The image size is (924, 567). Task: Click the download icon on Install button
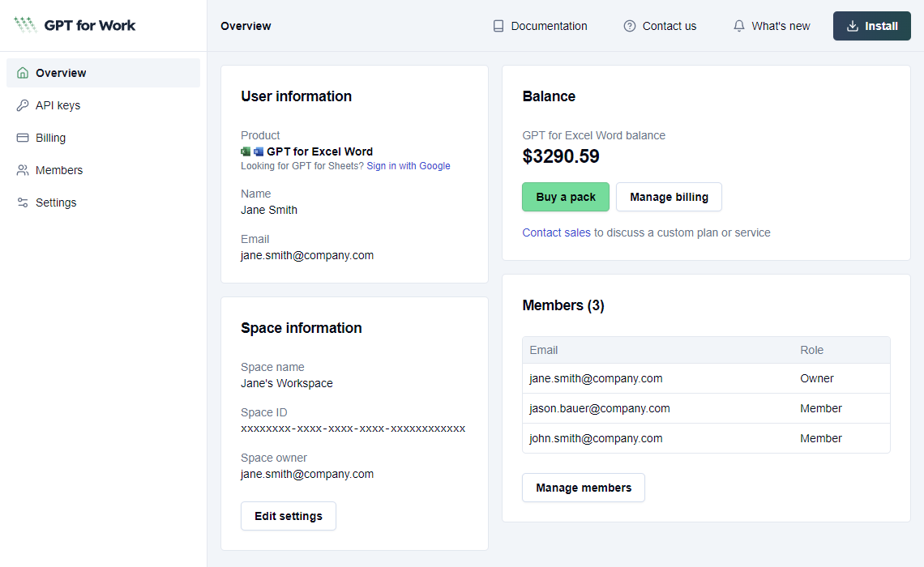[x=852, y=26]
